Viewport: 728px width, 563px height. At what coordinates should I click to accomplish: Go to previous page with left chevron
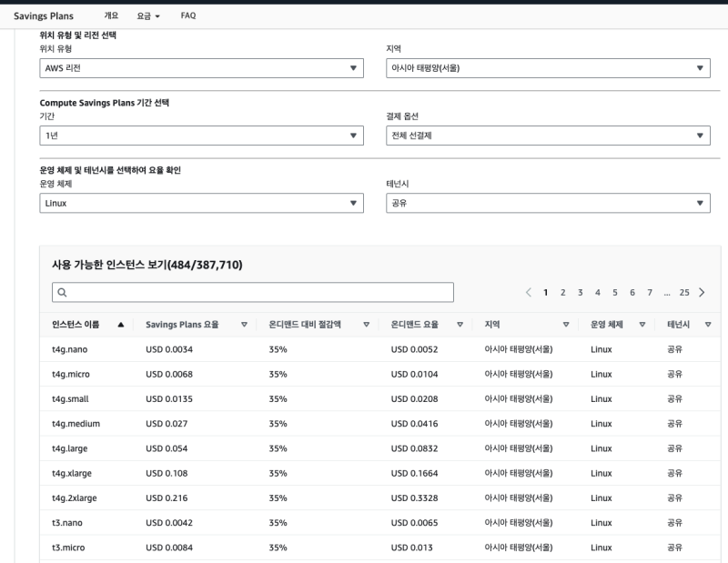coord(529,292)
